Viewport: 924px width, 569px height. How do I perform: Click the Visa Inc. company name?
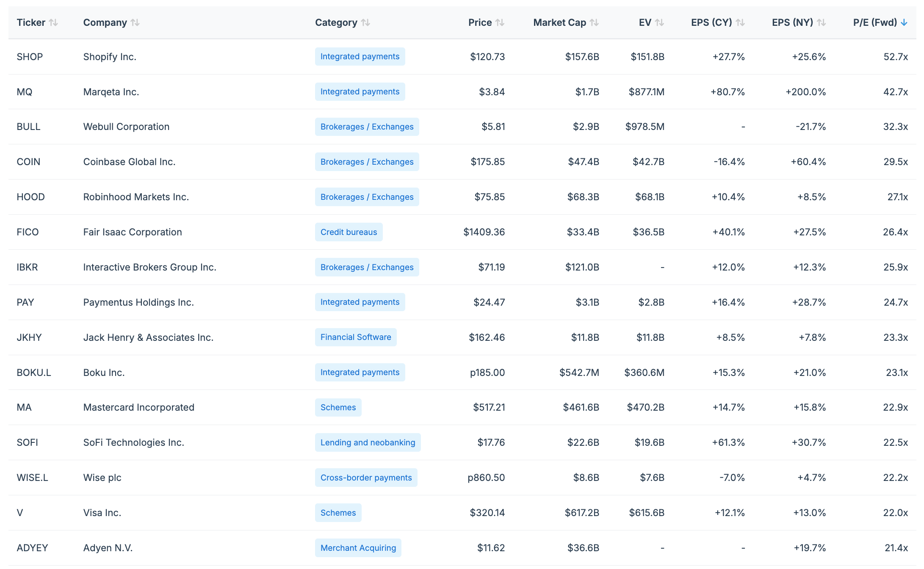click(102, 513)
